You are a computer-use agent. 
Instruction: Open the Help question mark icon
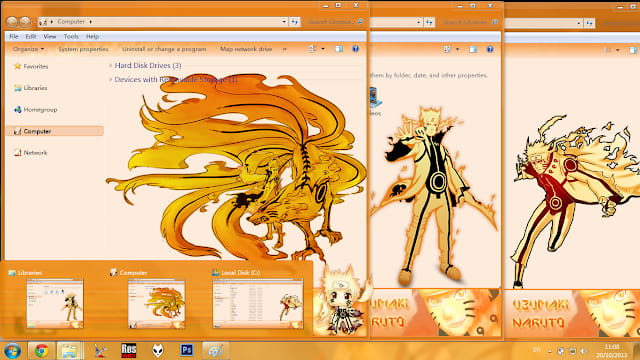point(356,49)
